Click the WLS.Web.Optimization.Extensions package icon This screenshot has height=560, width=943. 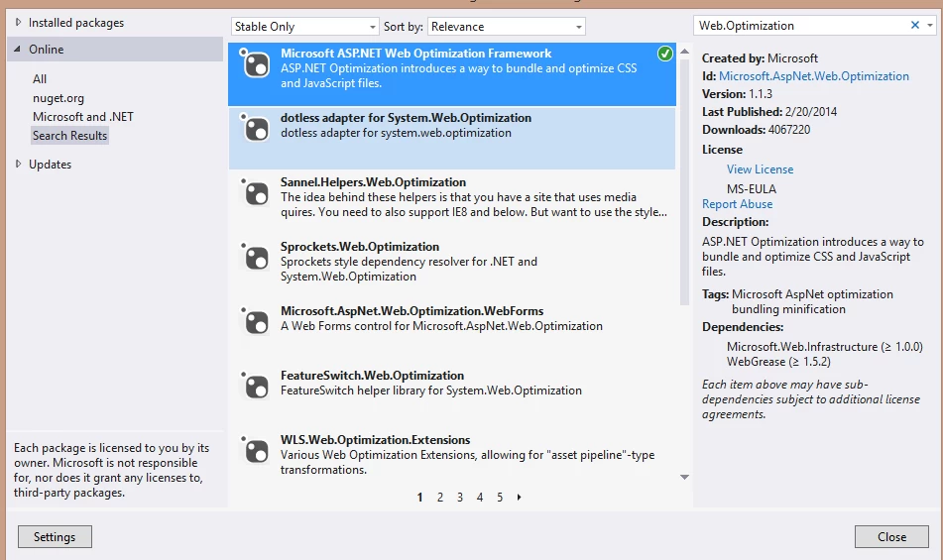(x=255, y=449)
